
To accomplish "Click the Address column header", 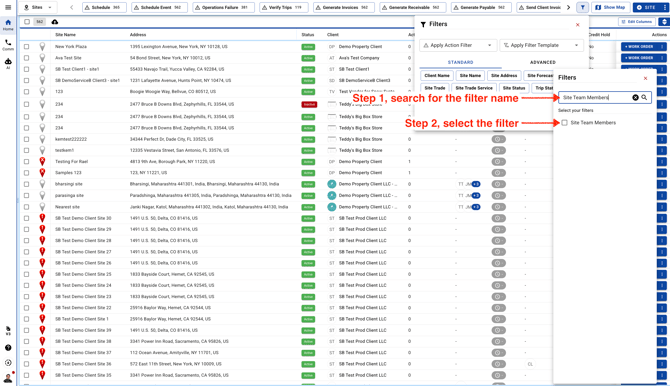I will [138, 35].
